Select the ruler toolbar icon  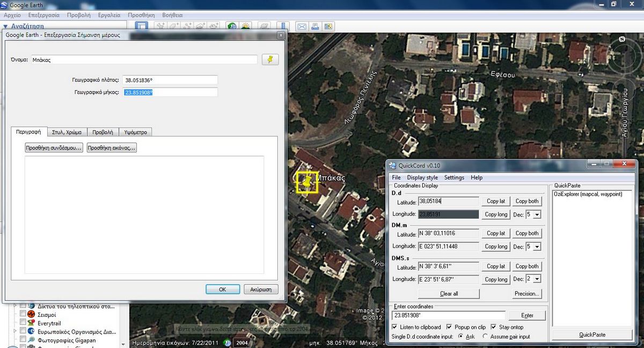[283, 26]
